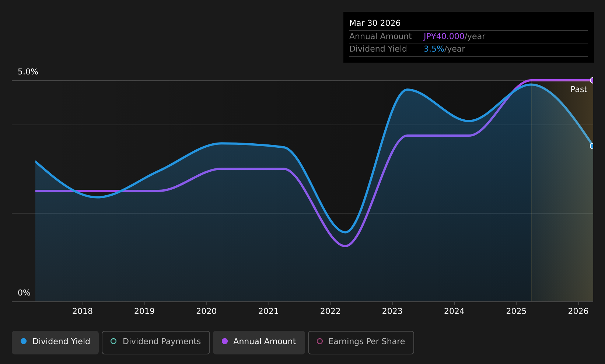This screenshot has width=605, height=364.
Task: Click the 2023 x-axis label
Action: pyautogui.click(x=392, y=311)
